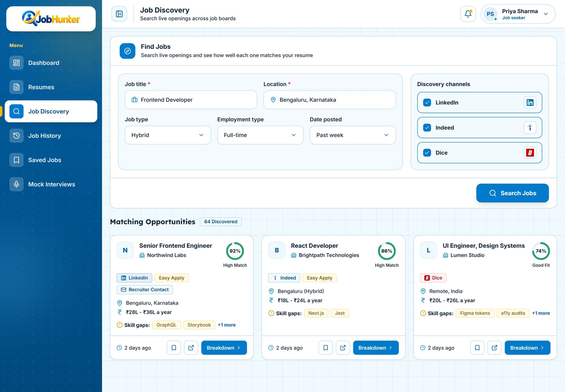Screen dimensions: 565x392
Task: Click the Northwind Labs N company logo
Action: pyautogui.click(x=125, y=250)
